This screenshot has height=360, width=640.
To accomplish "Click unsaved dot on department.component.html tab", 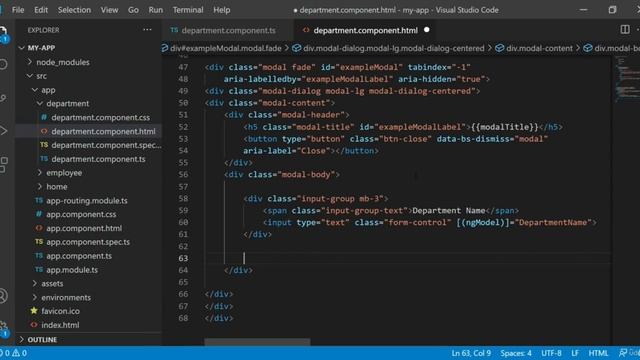I will point(427,30).
